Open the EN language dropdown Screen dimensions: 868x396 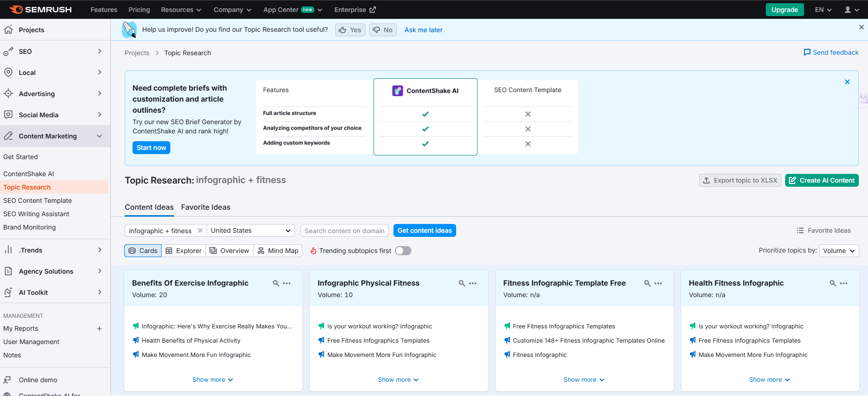point(823,10)
